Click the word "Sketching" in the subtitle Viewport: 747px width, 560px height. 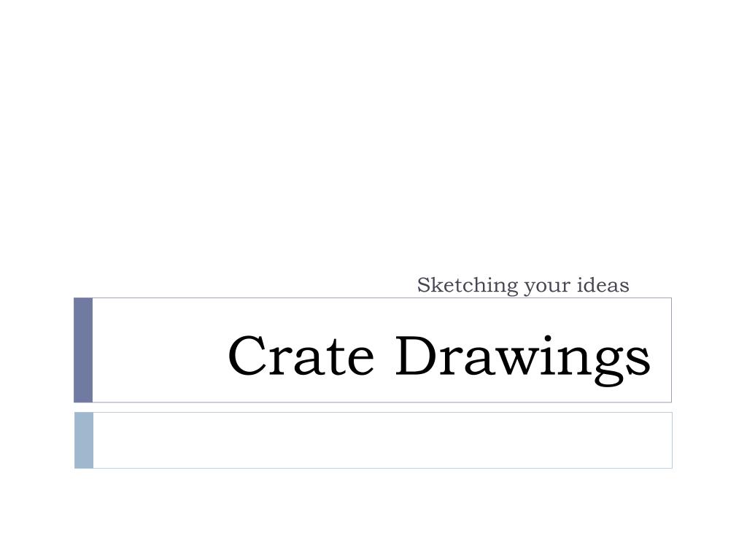point(468,285)
